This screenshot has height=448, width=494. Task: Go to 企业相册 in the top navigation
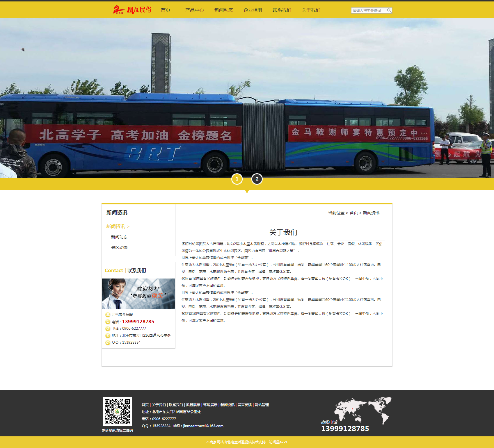point(253,10)
